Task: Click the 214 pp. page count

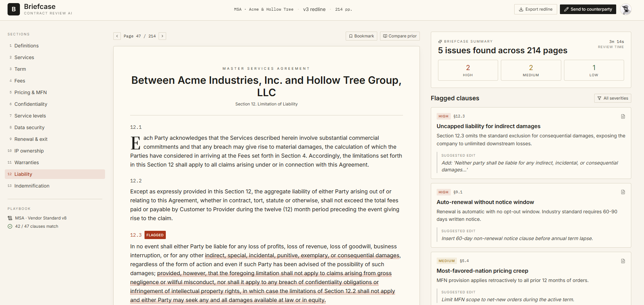Action: point(344,9)
